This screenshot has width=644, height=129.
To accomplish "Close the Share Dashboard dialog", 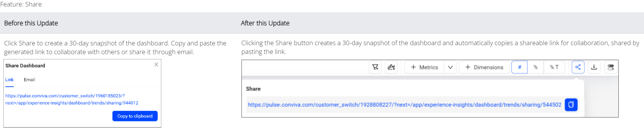I will [x=156, y=65].
